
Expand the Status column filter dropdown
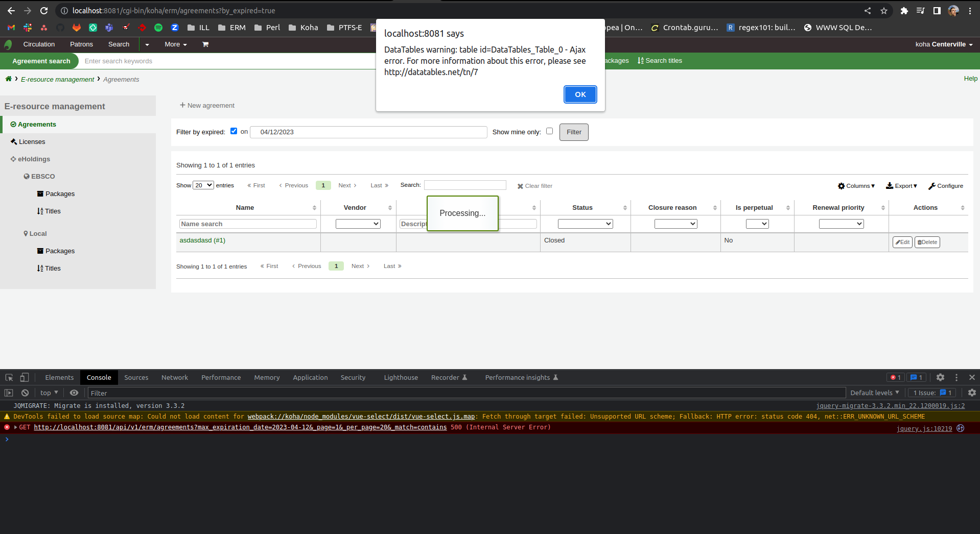click(x=585, y=224)
